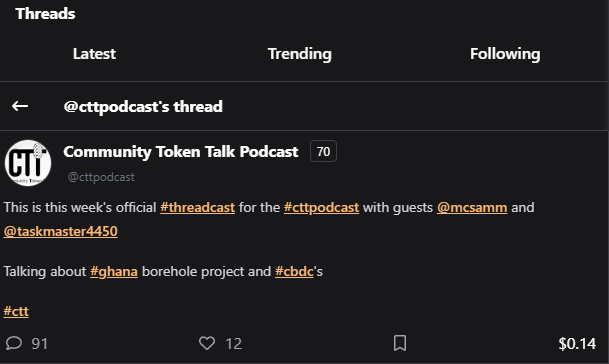Click the Threads heading at the top
This screenshot has width=609, height=364.
click(x=45, y=14)
